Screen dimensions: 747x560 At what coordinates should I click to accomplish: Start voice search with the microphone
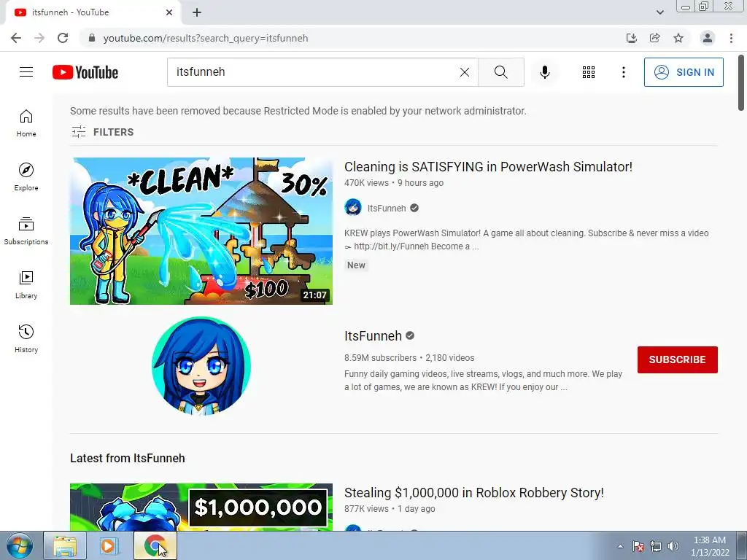544,72
